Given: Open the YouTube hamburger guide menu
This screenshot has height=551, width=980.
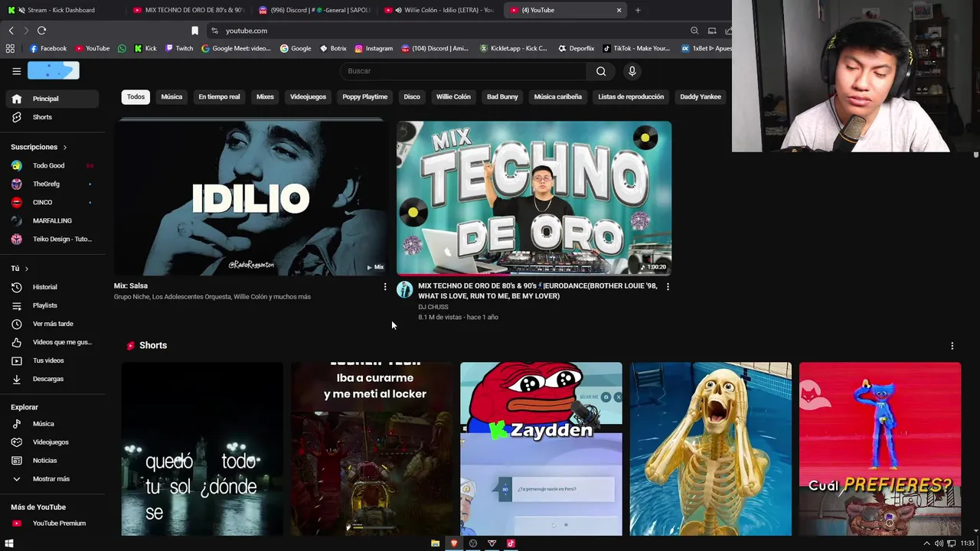Looking at the screenshot, I should tap(16, 71).
